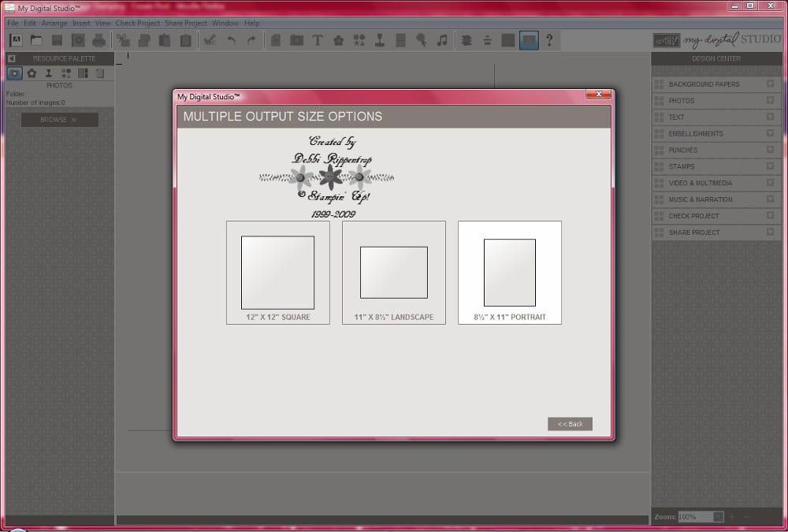
Task: Click the New Project toolbar icon
Action: tap(16, 39)
